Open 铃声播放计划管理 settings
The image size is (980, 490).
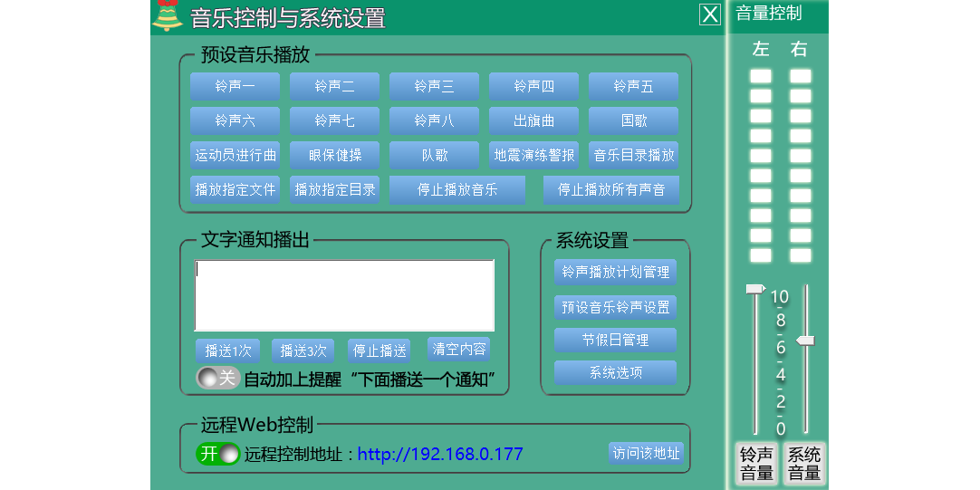click(x=615, y=272)
